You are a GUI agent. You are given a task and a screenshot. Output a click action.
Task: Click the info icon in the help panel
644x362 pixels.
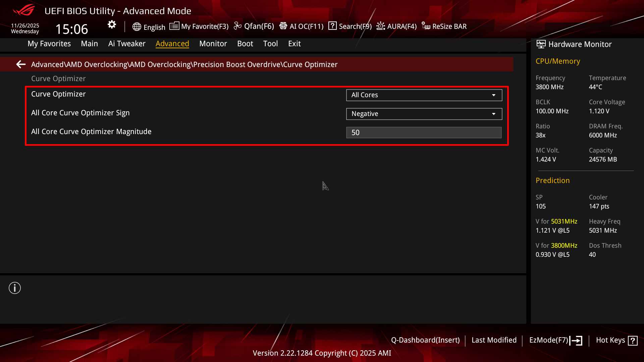click(x=15, y=288)
